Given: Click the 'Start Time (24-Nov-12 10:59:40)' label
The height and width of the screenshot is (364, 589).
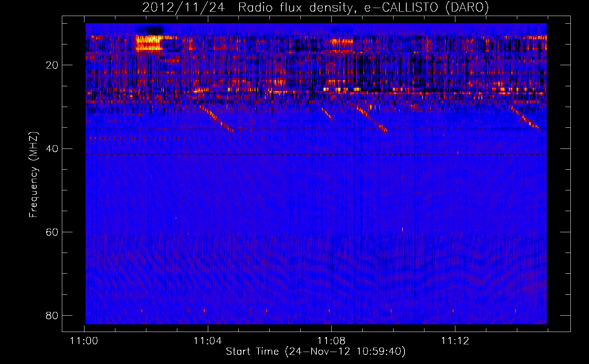Looking at the screenshot, I should click(x=316, y=352).
